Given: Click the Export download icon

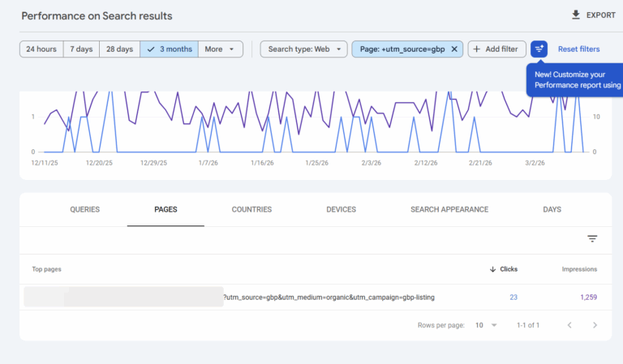Looking at the screenshot, I should pos(576,15).
